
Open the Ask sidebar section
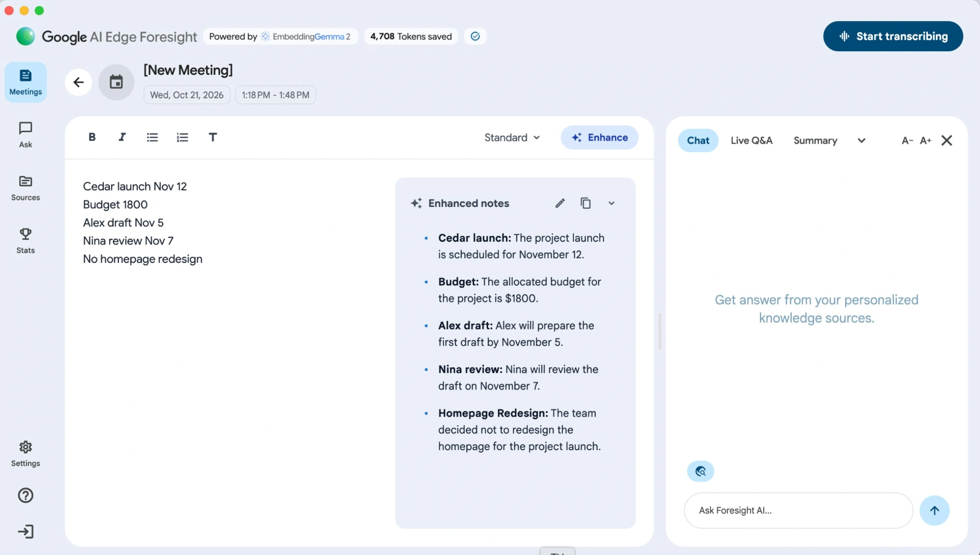pos(25,135)
